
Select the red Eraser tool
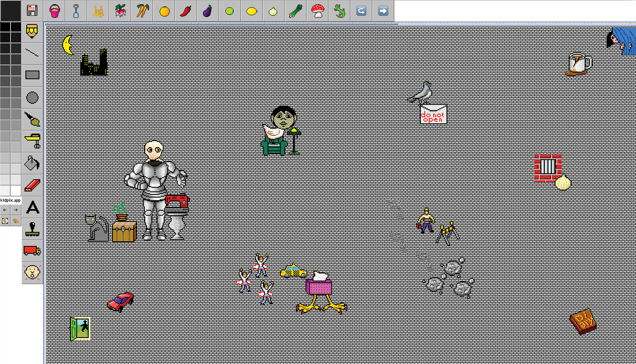coord(32,185)
